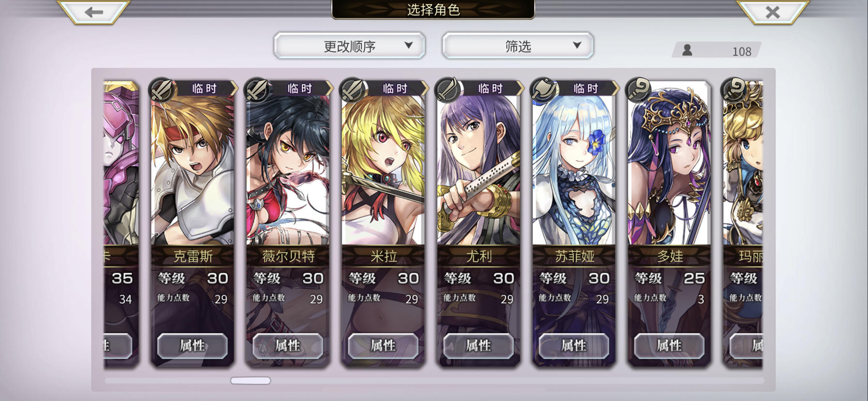Select character portrait 尤利
This screenshot has width=868, height=401.
click(x=479, y=170)
